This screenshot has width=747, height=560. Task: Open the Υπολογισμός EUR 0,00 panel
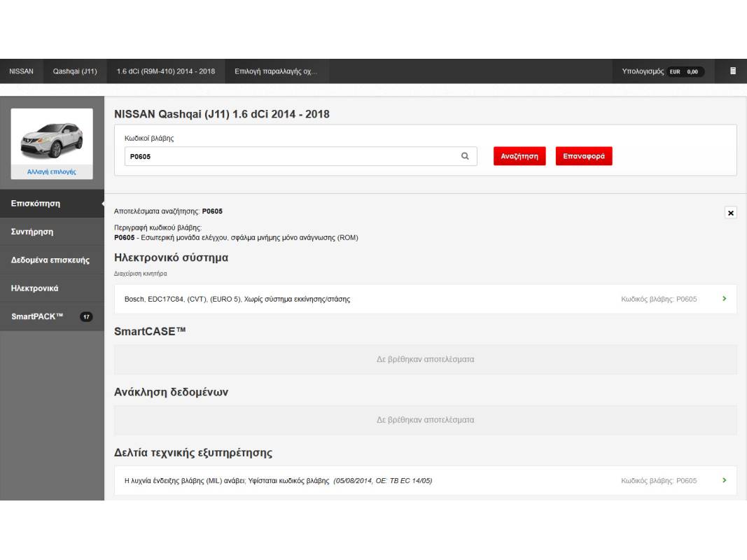click(x=663, y=71)
